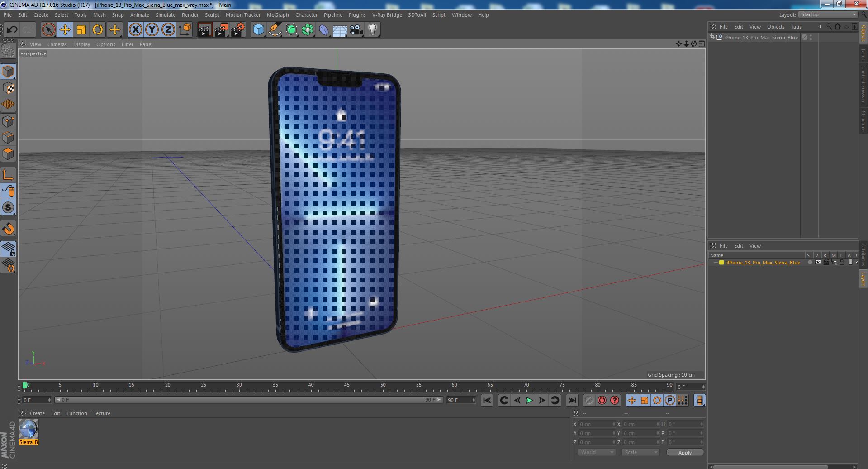Open World coordinate system dropdown

pos(597,452)
